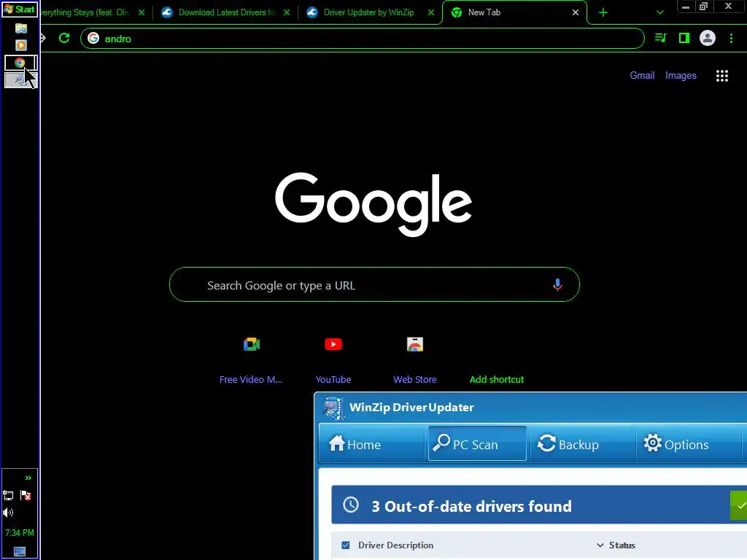
Task: Click the WinZip DriverUpdater title bar
Action: click(x=531, y=407)
